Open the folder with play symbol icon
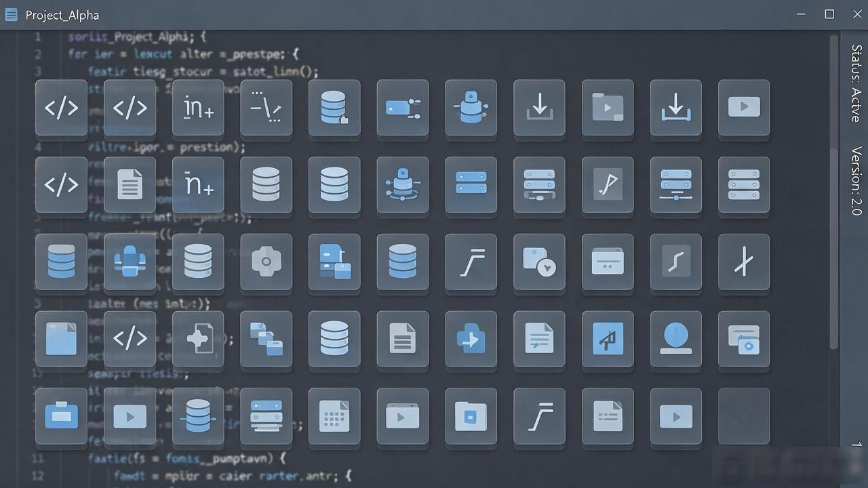The image size is (868, 488). (x=608, y=107)
